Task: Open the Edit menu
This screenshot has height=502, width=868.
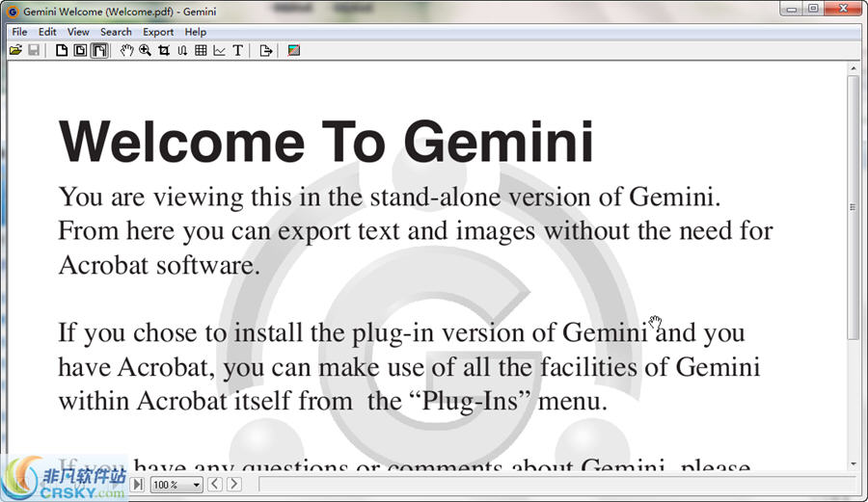Action: [47, 32]
